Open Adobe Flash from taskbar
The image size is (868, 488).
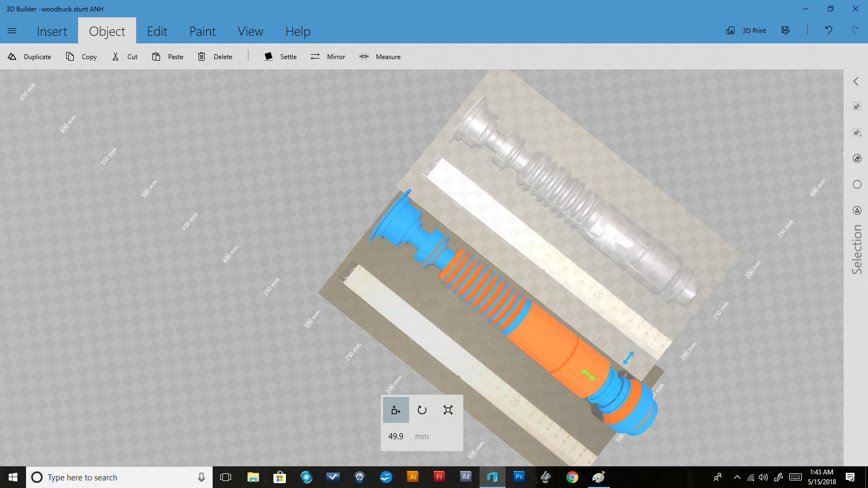[439, 477]
